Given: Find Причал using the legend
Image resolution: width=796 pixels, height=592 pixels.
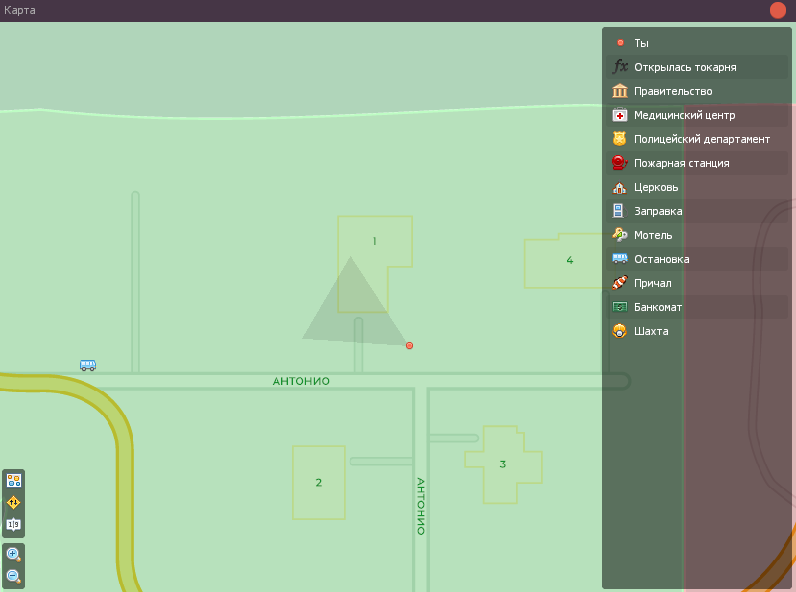Looking at the screenshot, I should [696, 283].
